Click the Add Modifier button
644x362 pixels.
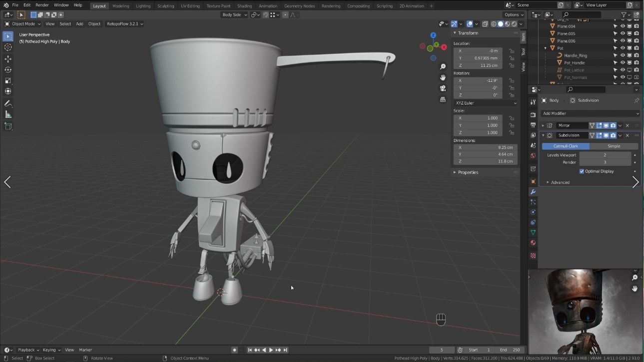(589, 113)
